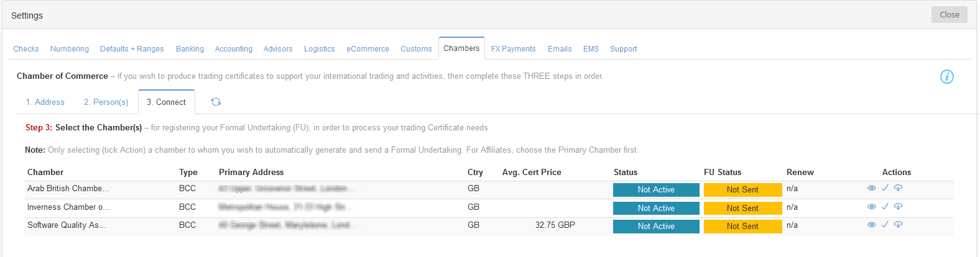This screenshot has height=257, width=980.
Task: Close the Settings dialog
Action: [950, 14]
